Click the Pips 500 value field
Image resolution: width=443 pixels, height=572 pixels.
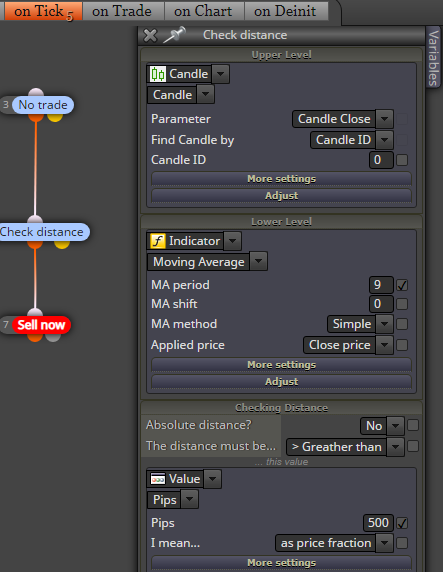(378, 523)
